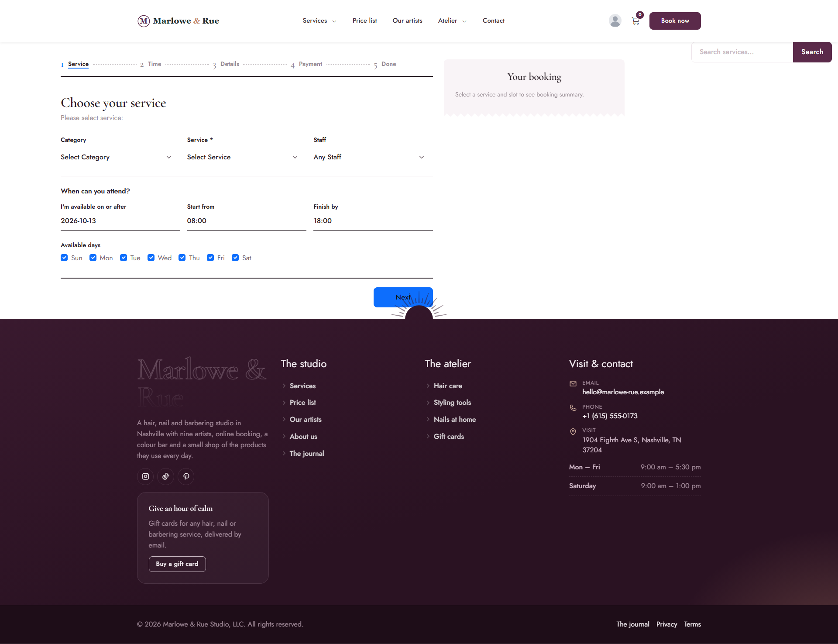Open the shopping cart icon
Viewport: 838px width, 644px height.
click(x=636, y=21)
